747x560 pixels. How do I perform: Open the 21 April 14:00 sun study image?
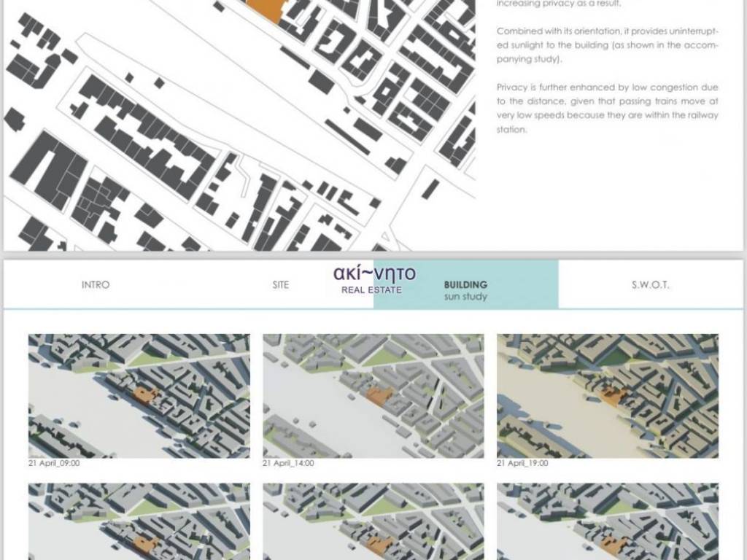373,395
